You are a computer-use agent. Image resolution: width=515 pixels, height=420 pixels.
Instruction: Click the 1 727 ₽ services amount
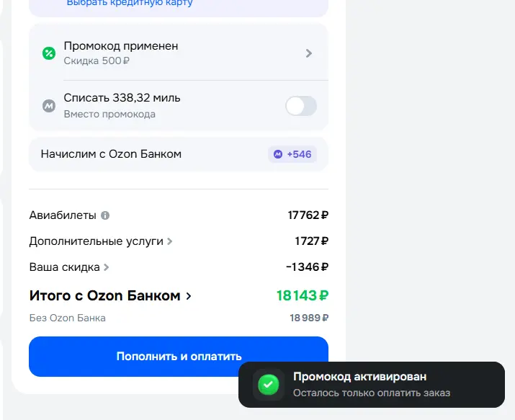(x=311, y=241)
